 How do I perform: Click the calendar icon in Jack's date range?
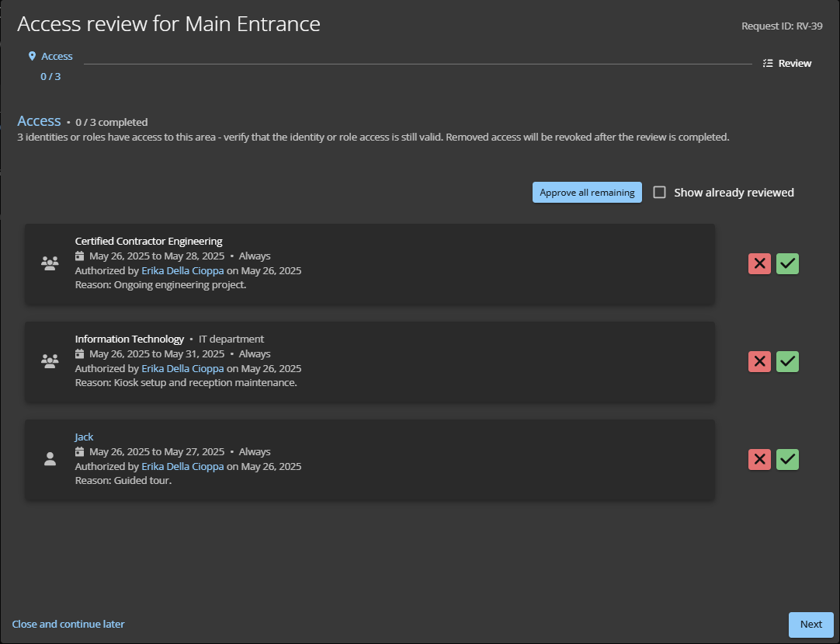pos(79,452)
